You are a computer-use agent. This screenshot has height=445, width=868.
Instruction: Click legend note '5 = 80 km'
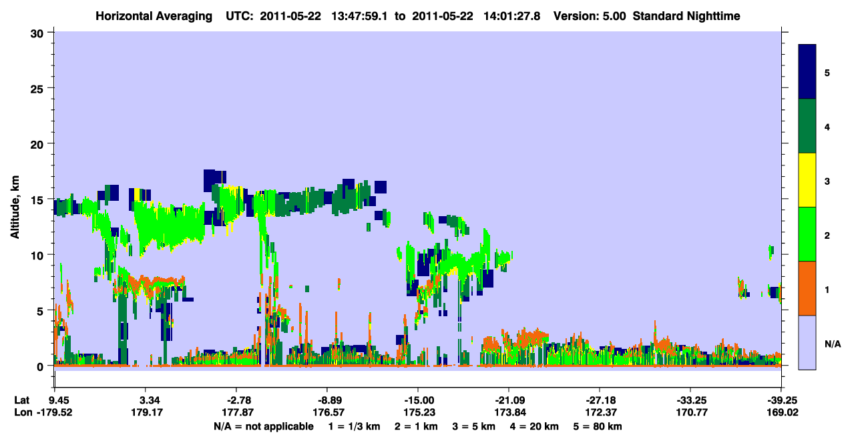pos(598,426)
